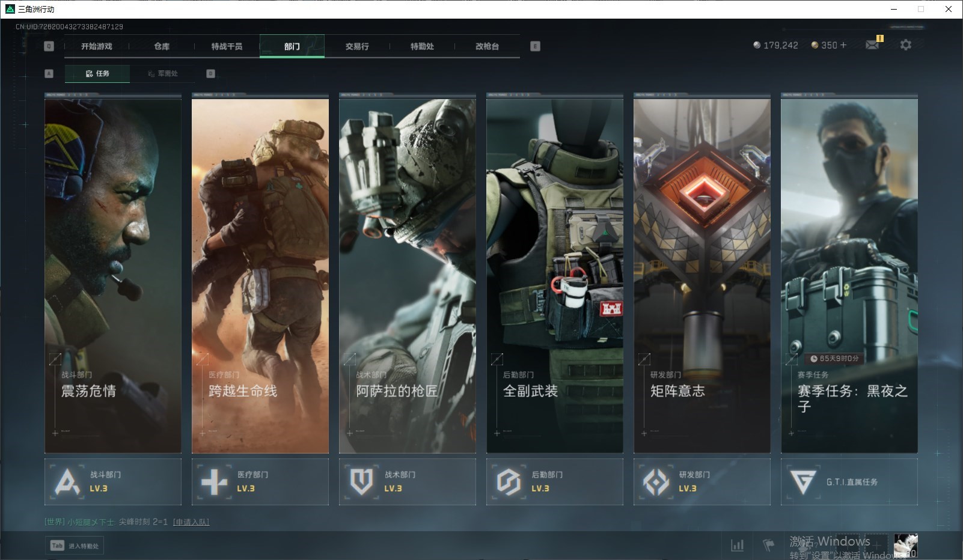Open the 交易行 tab
963x560 pixels.
pyautogui.click(x=357, y=46)
